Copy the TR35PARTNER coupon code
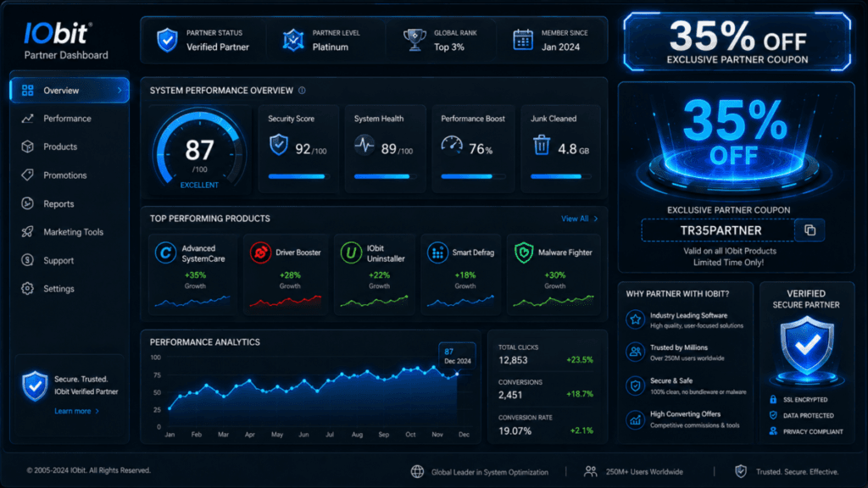 click(x=810, y=230)
